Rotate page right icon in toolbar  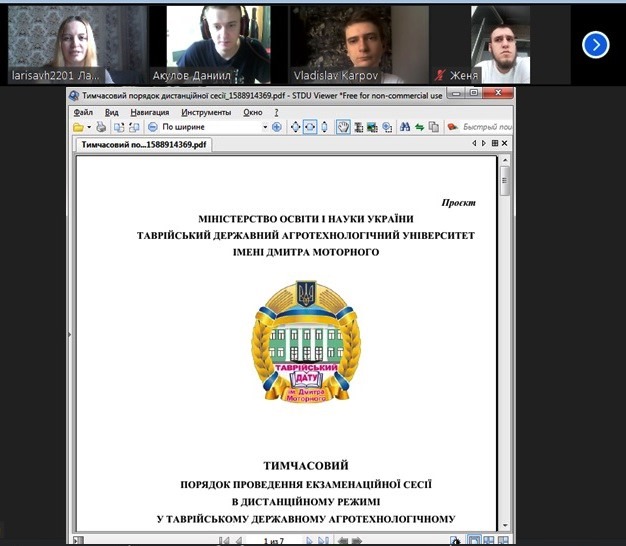(x=134, y=127)
